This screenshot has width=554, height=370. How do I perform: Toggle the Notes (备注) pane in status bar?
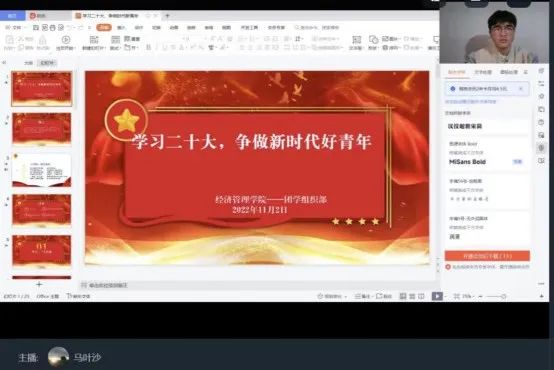(x=362, y=296)
